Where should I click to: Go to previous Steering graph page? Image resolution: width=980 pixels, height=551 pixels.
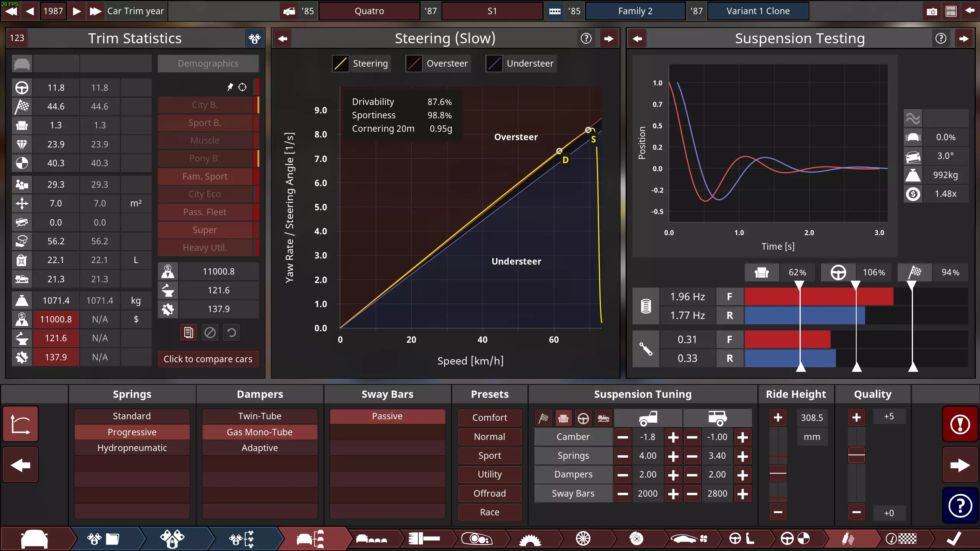coord(283,38)
